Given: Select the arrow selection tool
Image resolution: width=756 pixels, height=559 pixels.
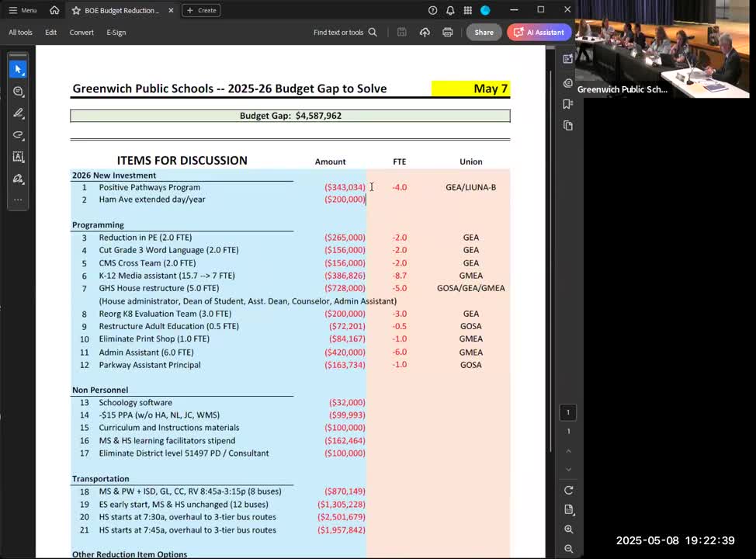Looking at the screenshot, I should coord(18,70).
